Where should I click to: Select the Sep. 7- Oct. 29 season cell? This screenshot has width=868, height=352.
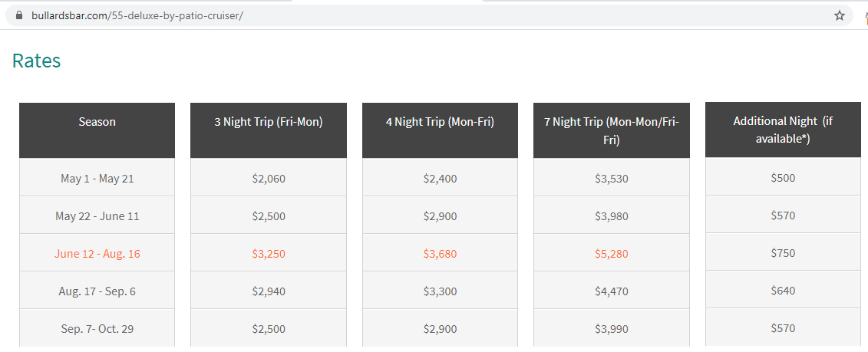(97, 328)
